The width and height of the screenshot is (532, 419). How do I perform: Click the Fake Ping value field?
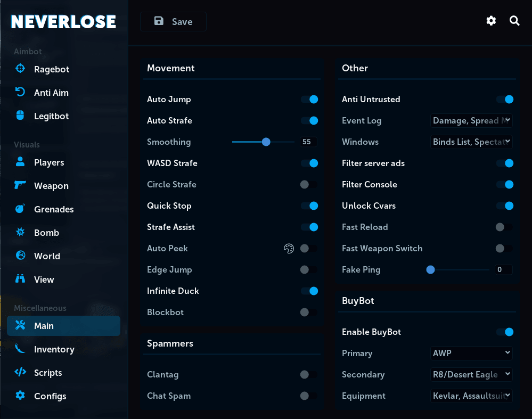503,270
